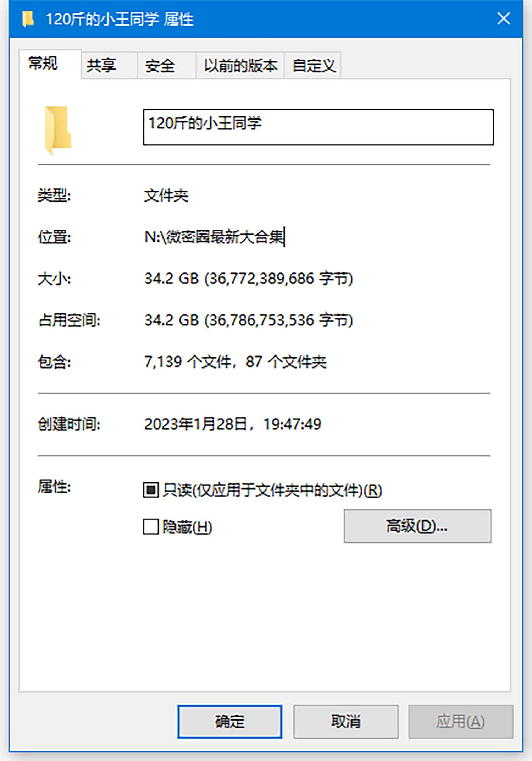Click the 应用(A) apply button
Screen dimensions: 532x761
(x=461, y=722)
